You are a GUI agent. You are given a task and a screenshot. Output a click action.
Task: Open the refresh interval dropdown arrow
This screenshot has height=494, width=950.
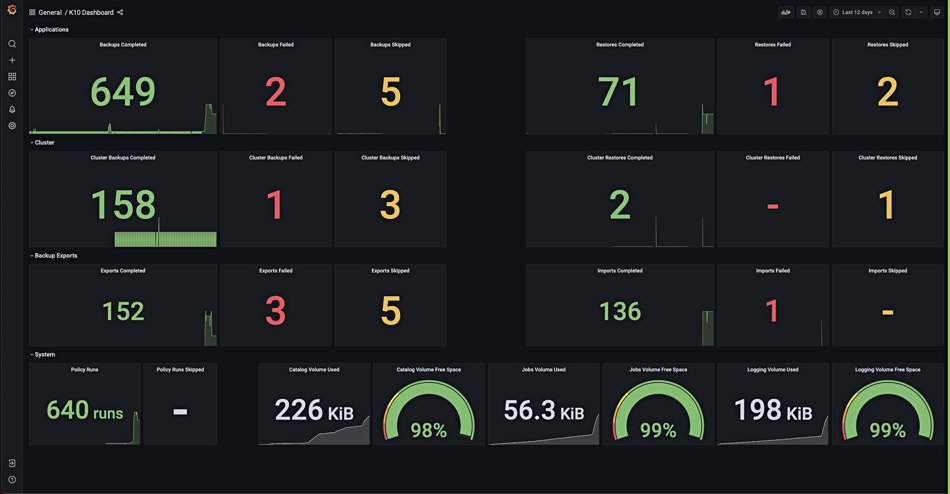tap(921, 12)
